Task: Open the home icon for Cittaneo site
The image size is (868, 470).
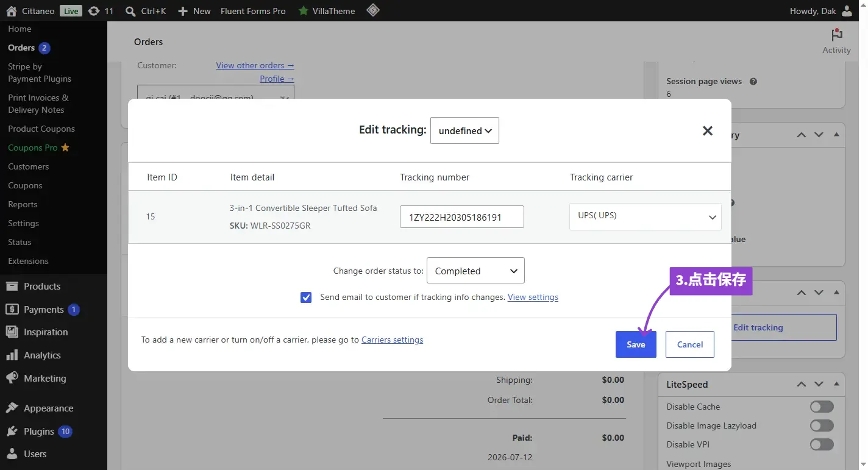Action: (12, 11)
